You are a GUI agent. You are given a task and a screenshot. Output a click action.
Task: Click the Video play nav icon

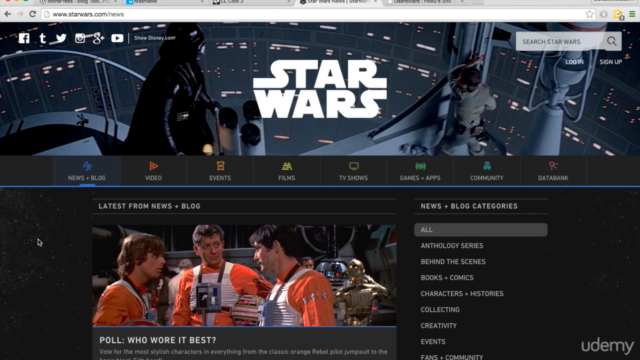click(153, 166)
